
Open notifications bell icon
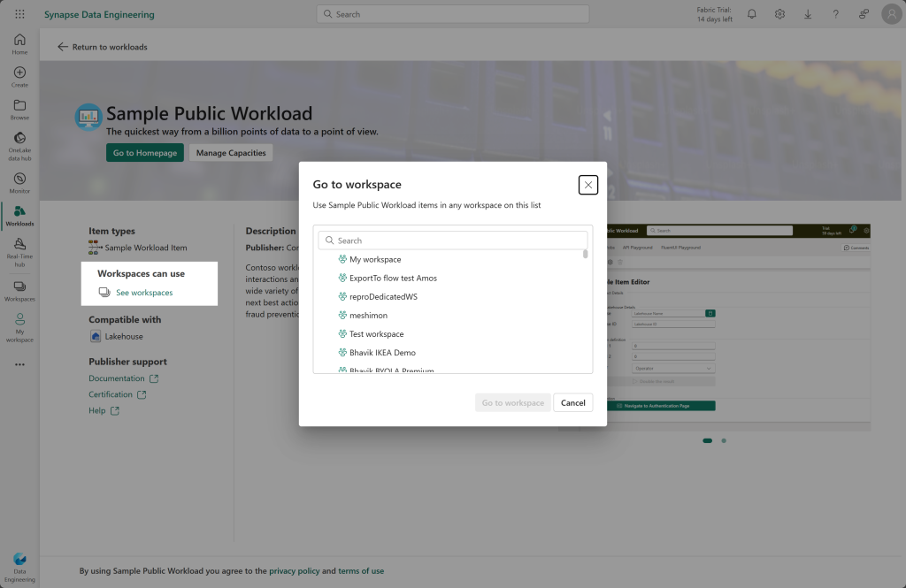pyautogui.click(x=752, y=14)
